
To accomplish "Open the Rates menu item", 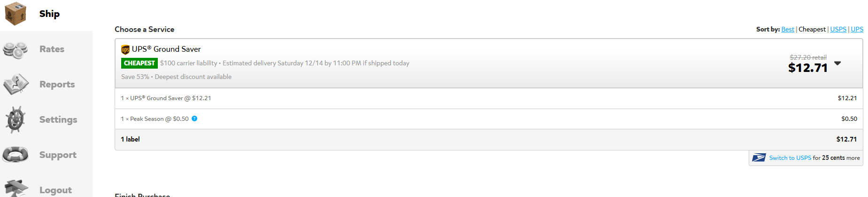I will point(52,49).
